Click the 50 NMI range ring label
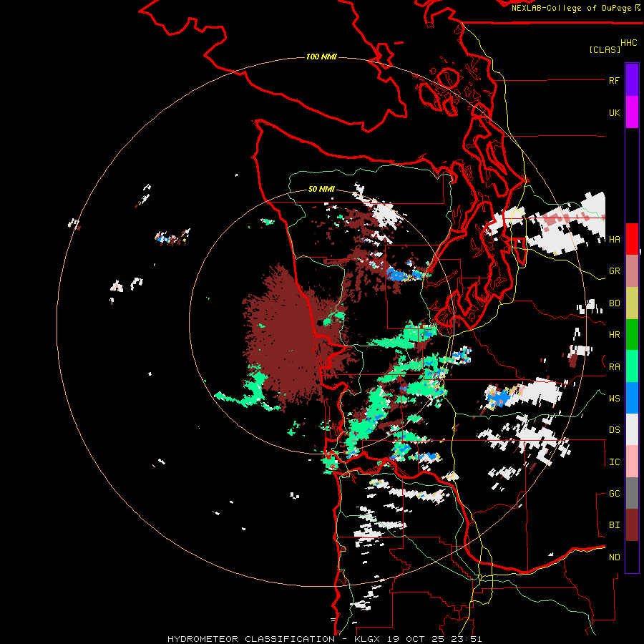This screenshot has height=644, width=644. [321, 190]
